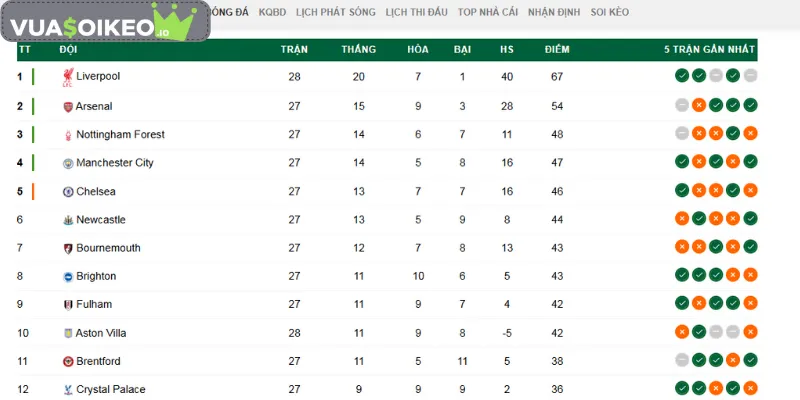Sort the table by Điểm column

(557, 48)
